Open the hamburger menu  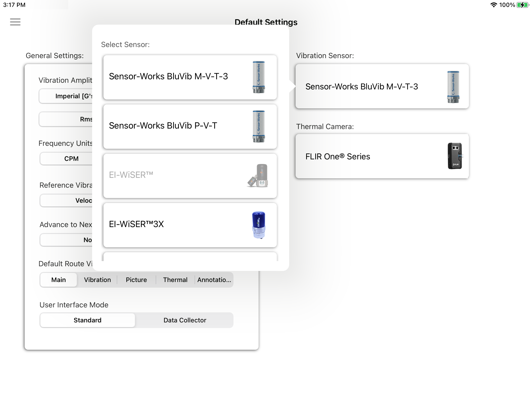[x=15, y=22]
